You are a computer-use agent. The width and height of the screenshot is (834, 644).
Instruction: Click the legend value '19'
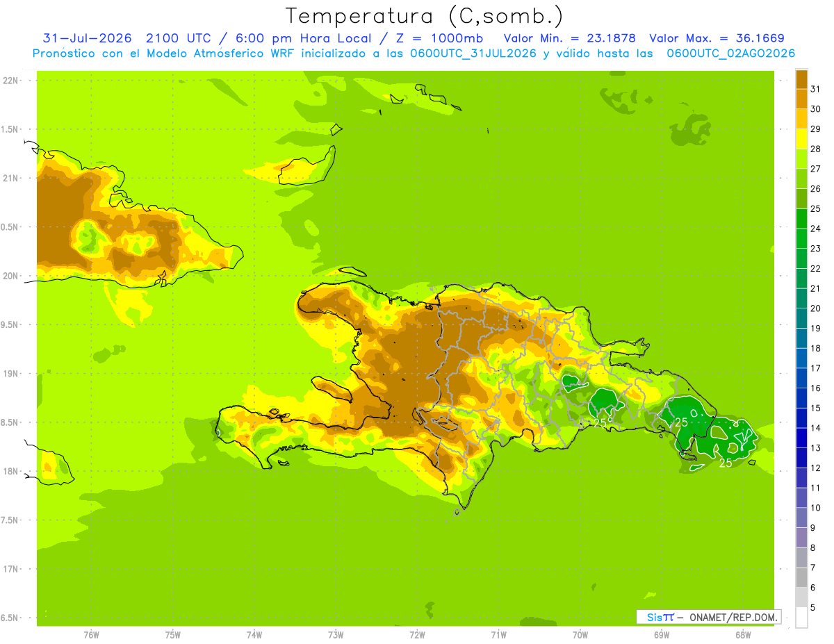816,329
